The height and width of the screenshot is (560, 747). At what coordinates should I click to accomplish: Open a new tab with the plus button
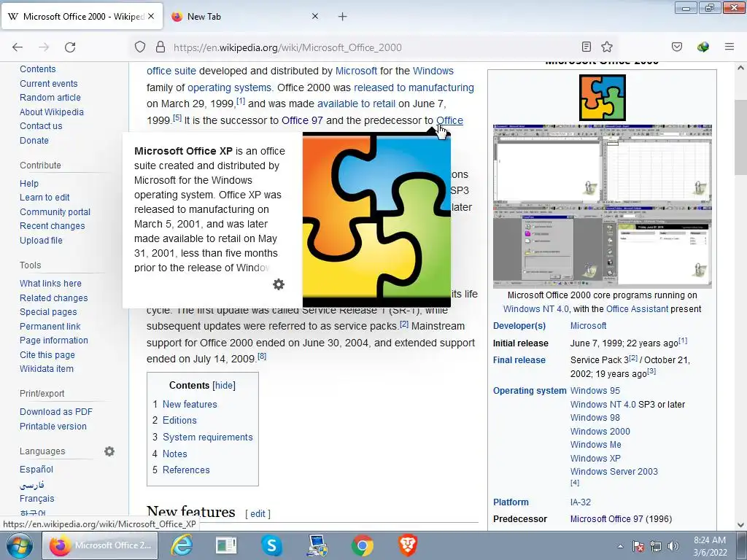point(343,17)
